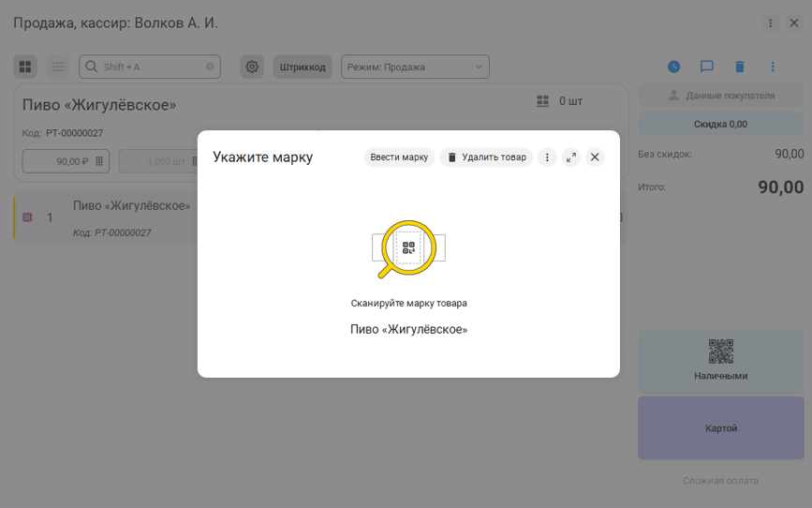Viewport: 812px width, 508px height.
Task: Click the Скидка 0,00 button
Action: 720,124
